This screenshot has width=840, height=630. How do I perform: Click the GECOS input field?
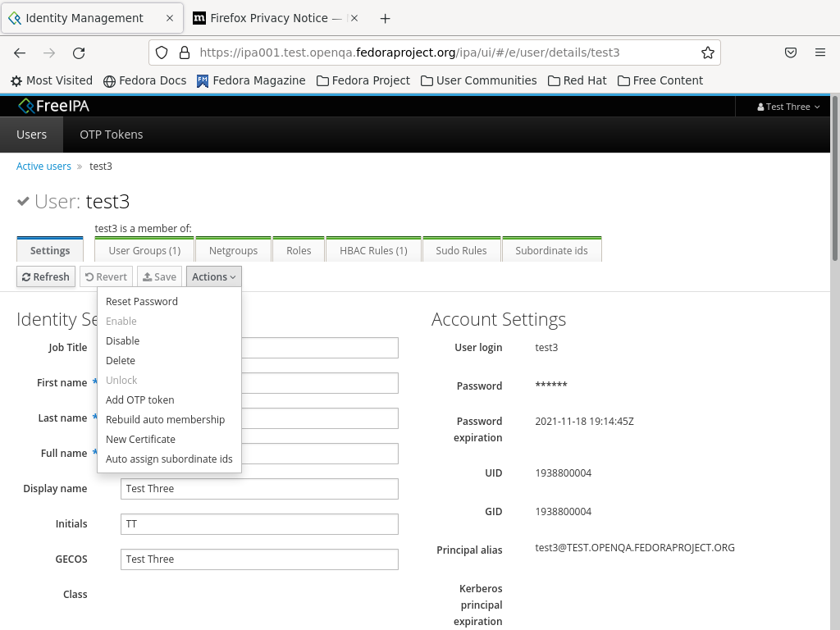[259, 559]
